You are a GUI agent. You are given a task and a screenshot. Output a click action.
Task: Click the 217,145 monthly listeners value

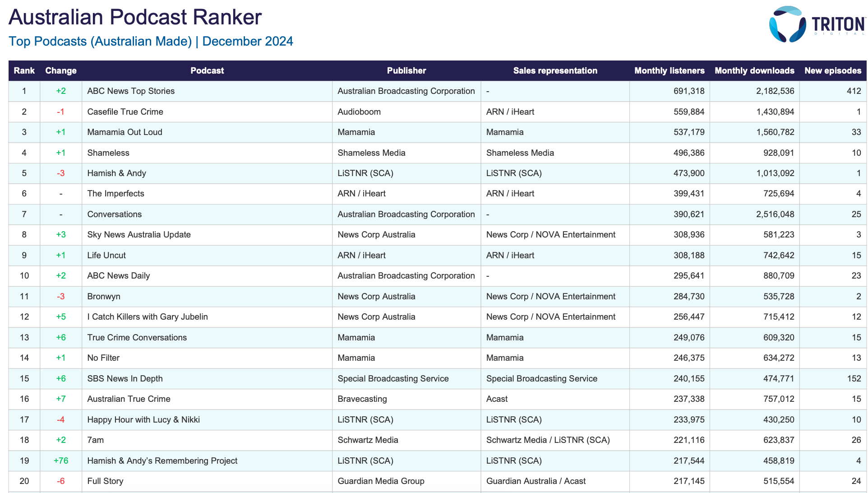689,481
